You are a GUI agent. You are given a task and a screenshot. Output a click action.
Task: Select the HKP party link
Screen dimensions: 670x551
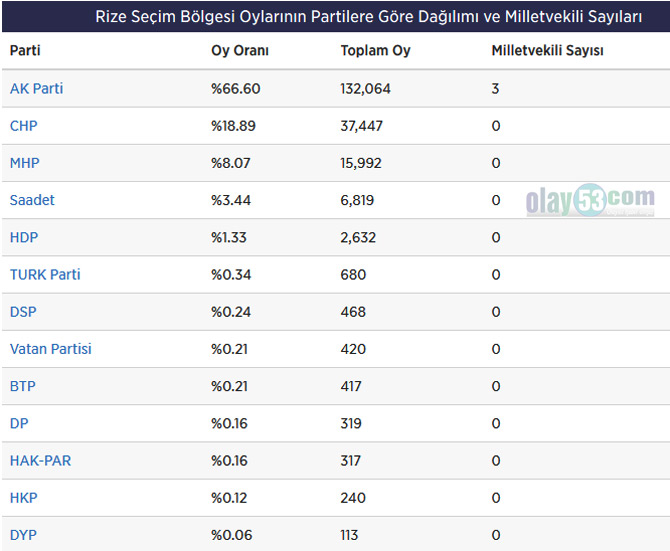click(x=24, y=498)
